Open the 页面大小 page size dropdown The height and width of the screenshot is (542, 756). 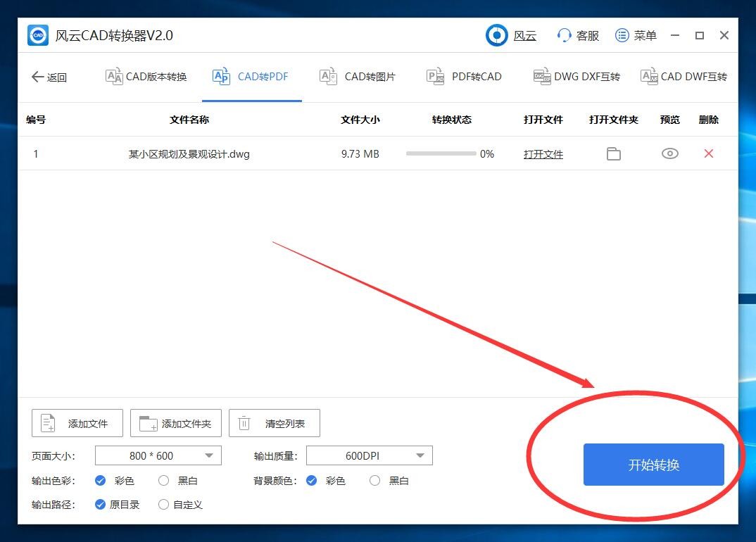tap(158, 455)
